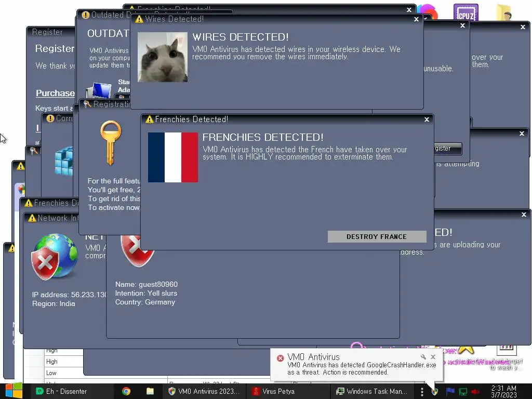The height and width of the screenshot is (399, 532).
Task: Click the WIRES DETECTED! heading
Action: (x=240, y=37)
